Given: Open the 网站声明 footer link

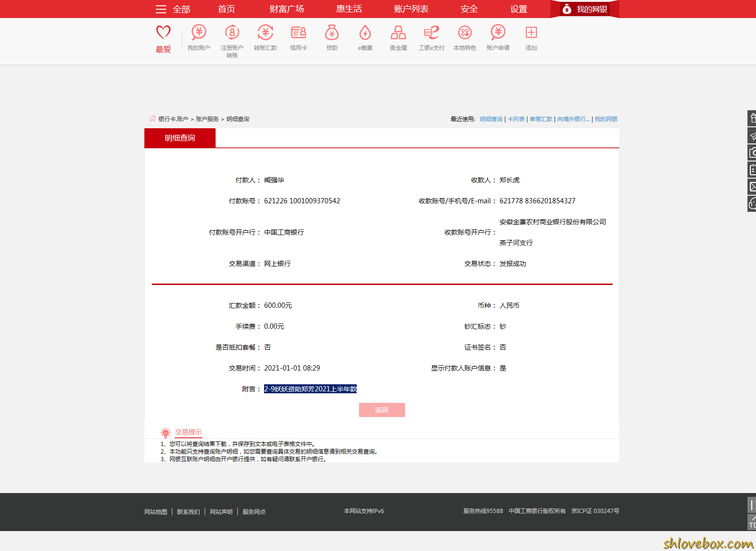Looking at the screenshot, I should coord(221,512).
